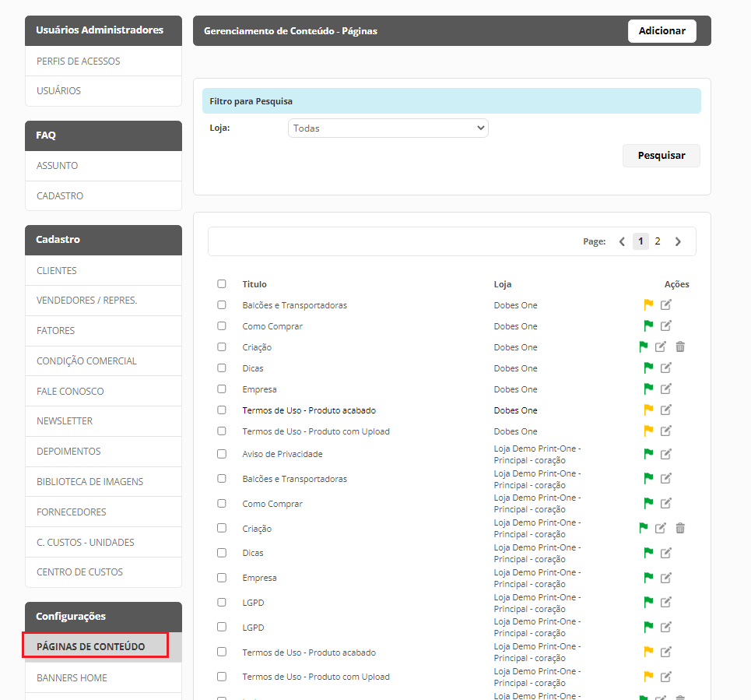
Task: Open Usuários in sidebar
Action: 104,90
